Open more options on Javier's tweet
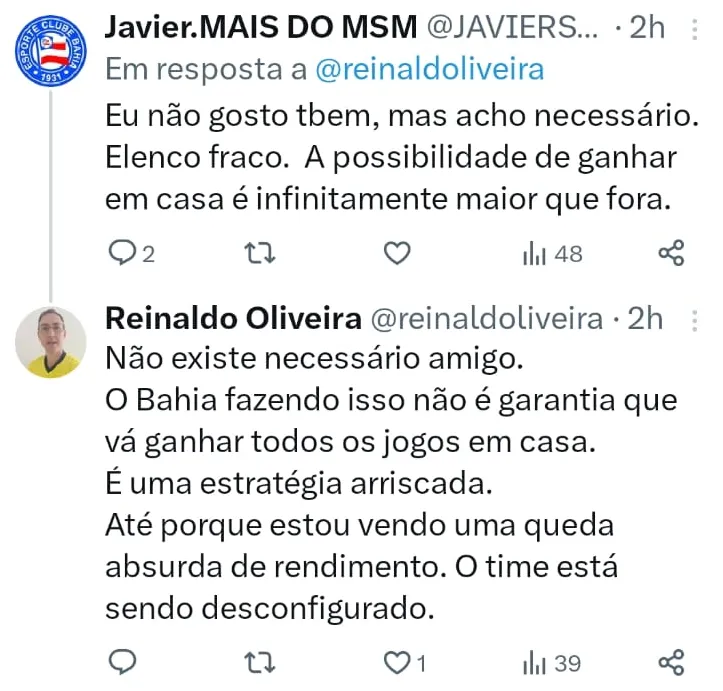Viewport: 723px width, 691px height. pyautogui.click(x=697, y=28)
